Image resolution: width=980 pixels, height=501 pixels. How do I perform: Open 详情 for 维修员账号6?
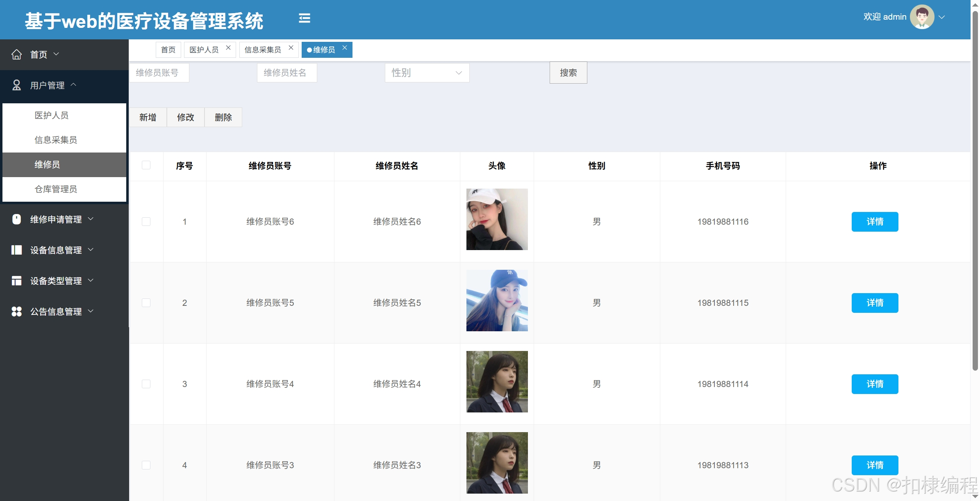coord(875,222)
